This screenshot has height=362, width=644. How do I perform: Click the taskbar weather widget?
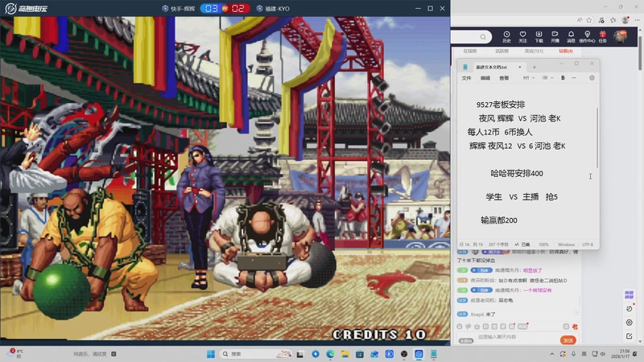pyautogui.click(x=15, y=353)
